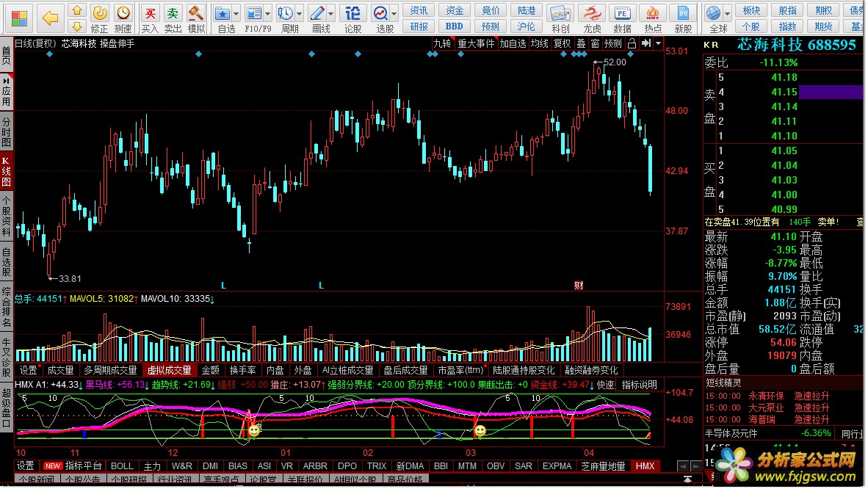Screen dimensions: 868x489
Task: Click the 周期 period clock icon
Action: tap(286, 14)
